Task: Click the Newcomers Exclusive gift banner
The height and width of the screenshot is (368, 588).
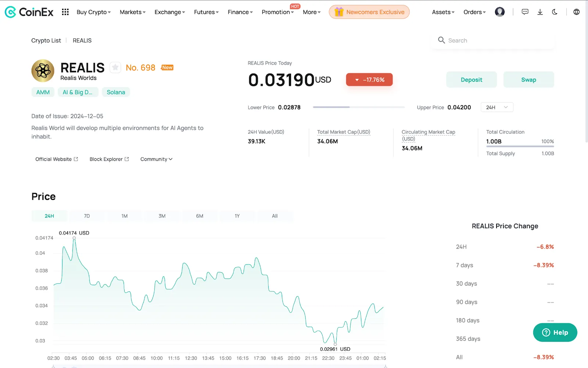Action: (x=369, y=12)
